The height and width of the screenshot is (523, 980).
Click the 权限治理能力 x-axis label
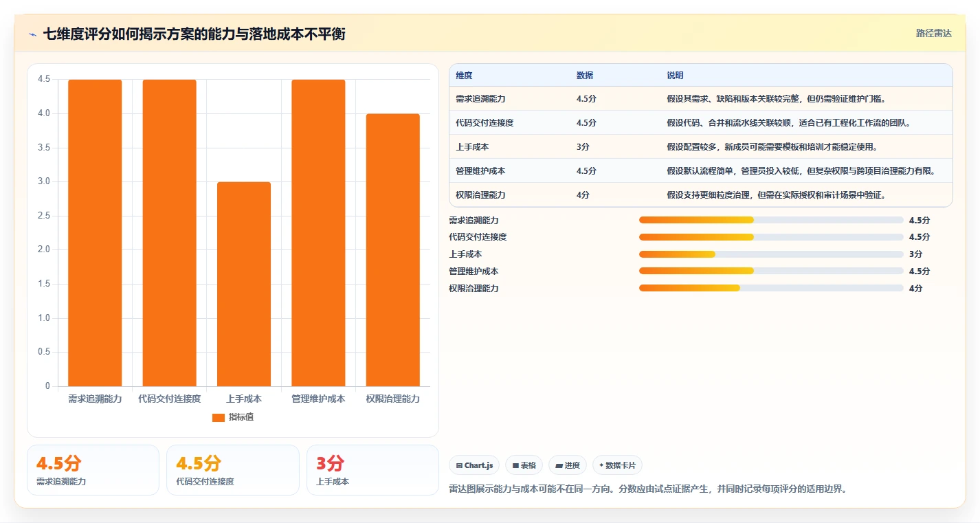coord(392,399)
